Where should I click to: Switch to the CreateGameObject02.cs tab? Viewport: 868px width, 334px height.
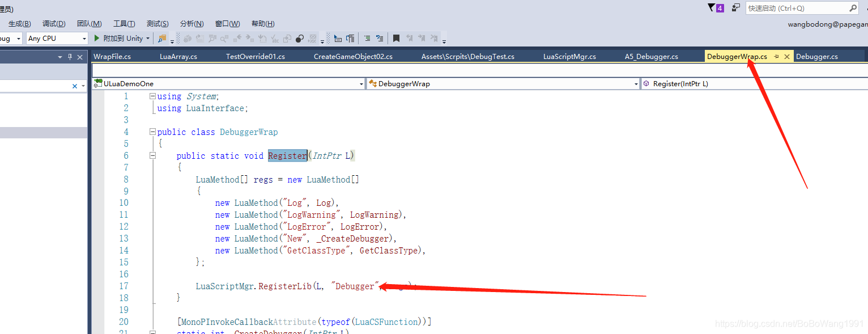point(353,57)
